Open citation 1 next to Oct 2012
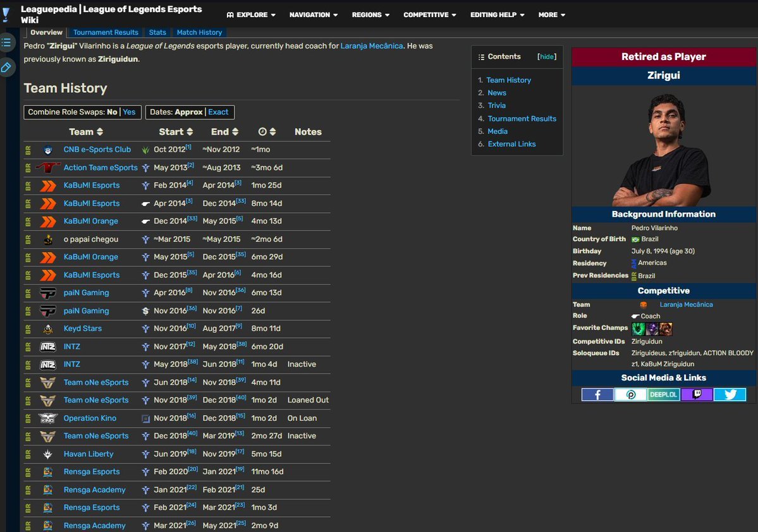This screenshot has height=532, width=758. point(188,147)
